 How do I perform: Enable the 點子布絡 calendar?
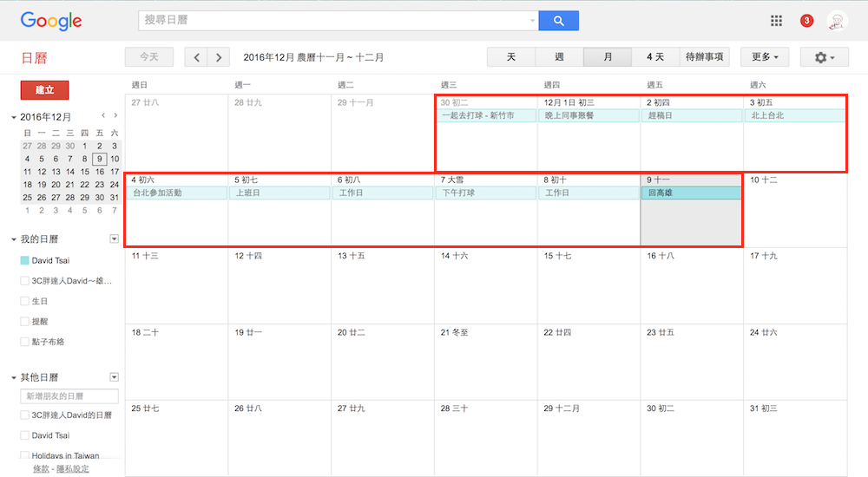click(x=24, y=342)
